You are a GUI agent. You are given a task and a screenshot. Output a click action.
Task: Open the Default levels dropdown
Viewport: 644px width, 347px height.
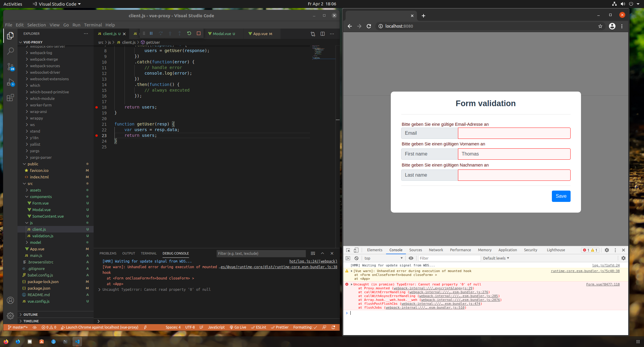[496, 258]
